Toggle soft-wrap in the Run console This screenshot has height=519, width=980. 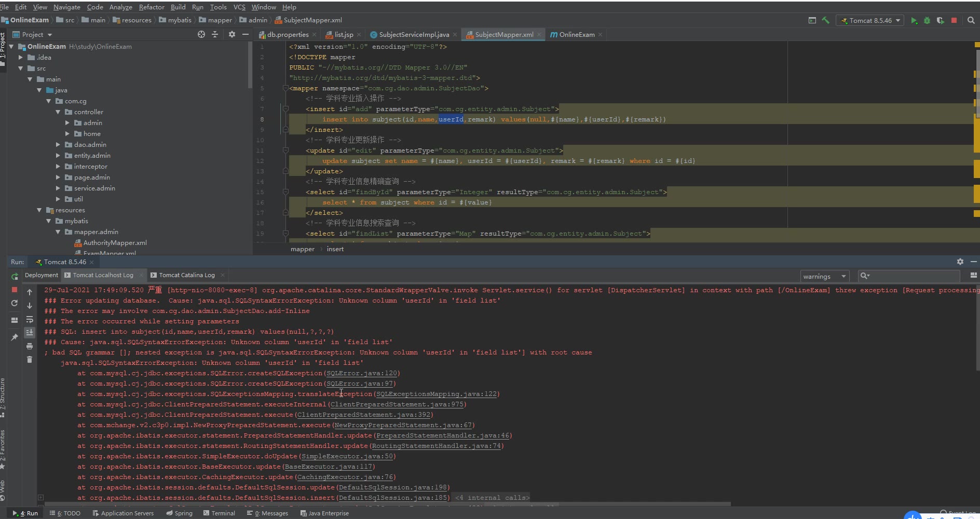(30, 319)
